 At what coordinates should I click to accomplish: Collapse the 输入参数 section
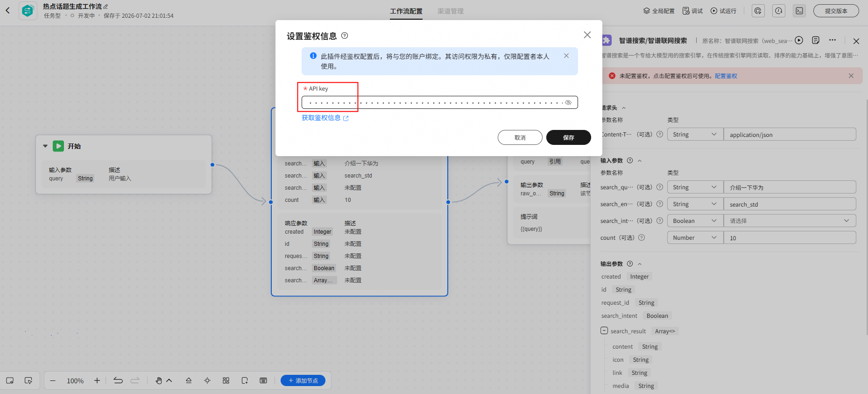(640, 161)
